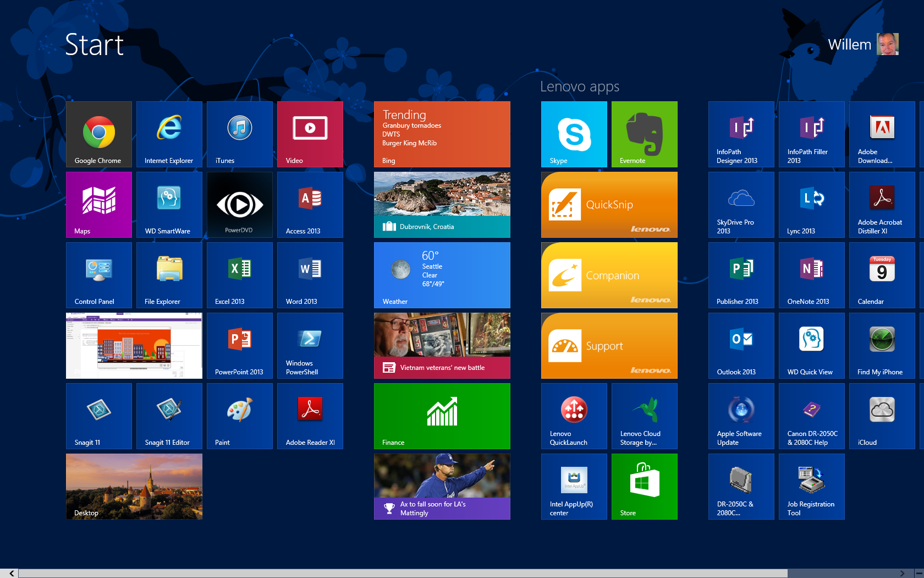This screenshot has height=578, width=924.
Task: Open Find My iPhone tile
Action: tap(882, 346)
